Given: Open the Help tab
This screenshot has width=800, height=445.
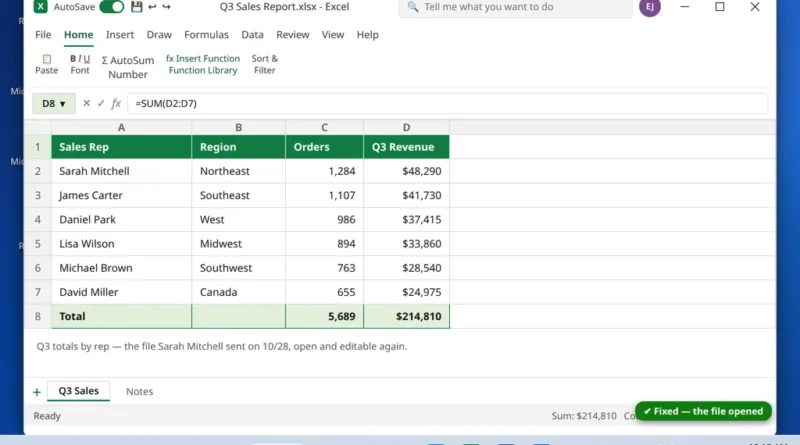Looking at the screenshot, I should pyautogui.click(x=367, y=35).
